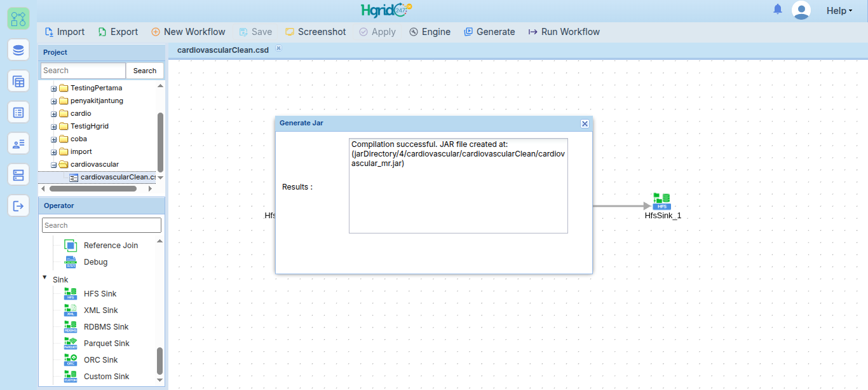Viewport: 868px width, 390px height.
Task: Click the Results text area
Action: (x=458, y=186)
